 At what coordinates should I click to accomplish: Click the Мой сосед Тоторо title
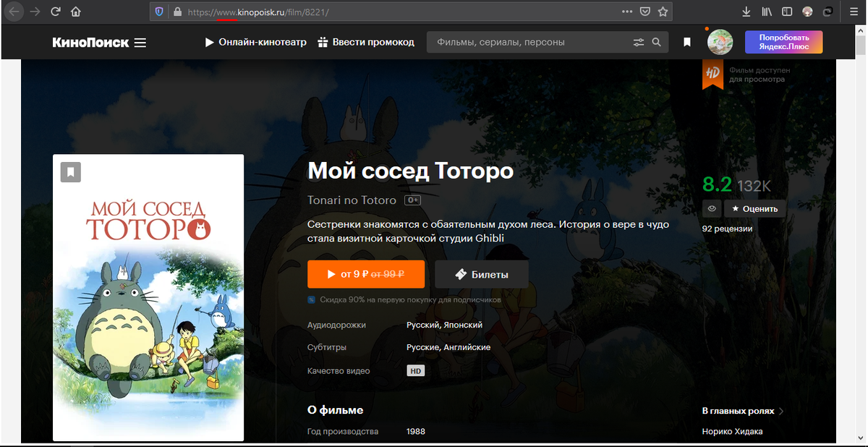click(x=410, y=171)
